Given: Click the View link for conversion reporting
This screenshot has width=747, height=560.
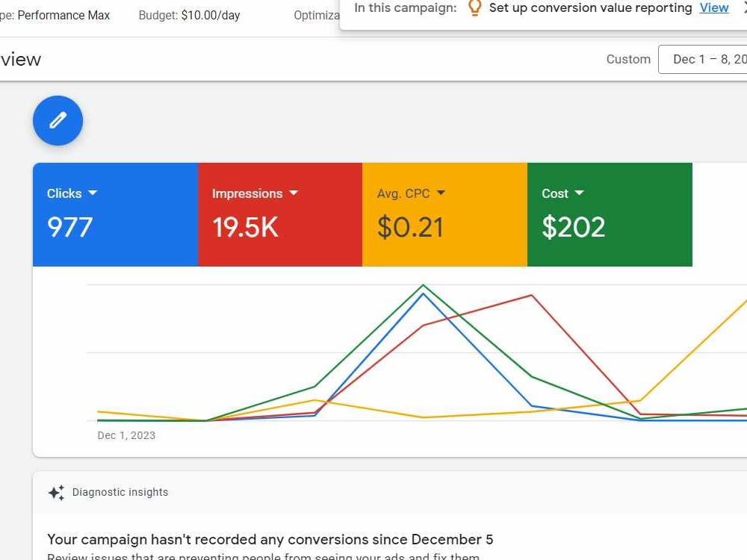Looking at the screenshot, I should [713, 8].
